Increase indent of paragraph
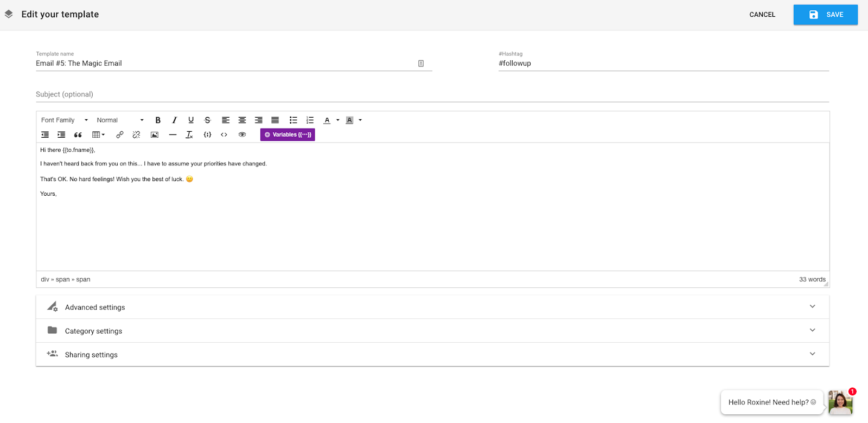This screenshot has height=423, width=868. pyautogui.click(x=61, y=134)
